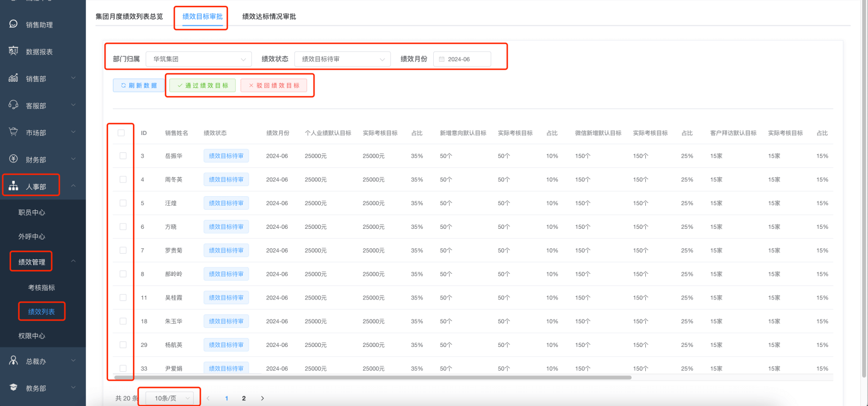Click the 驳回绩效目标 red button
The image size is (868, 406).
(274, 85)
